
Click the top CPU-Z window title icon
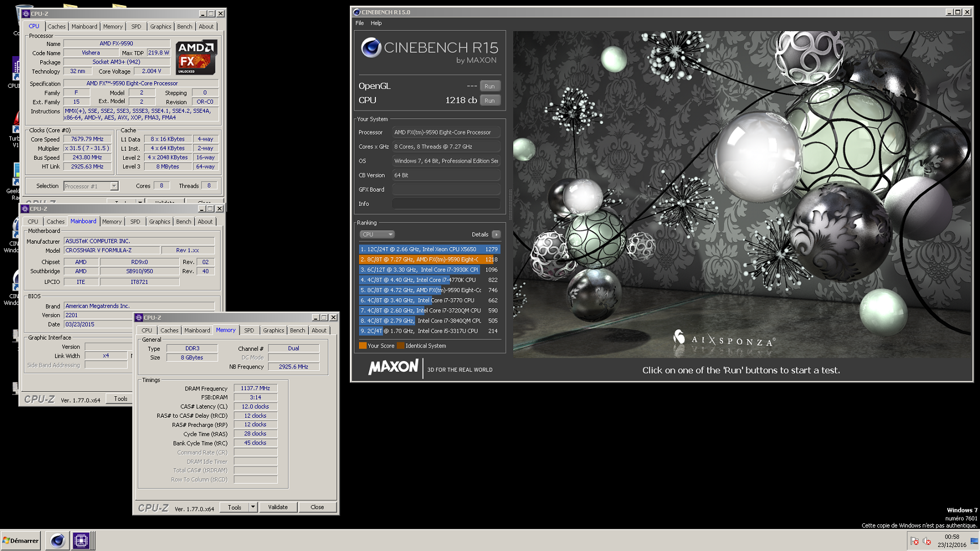pyautogui.click(x=26, y=14)
